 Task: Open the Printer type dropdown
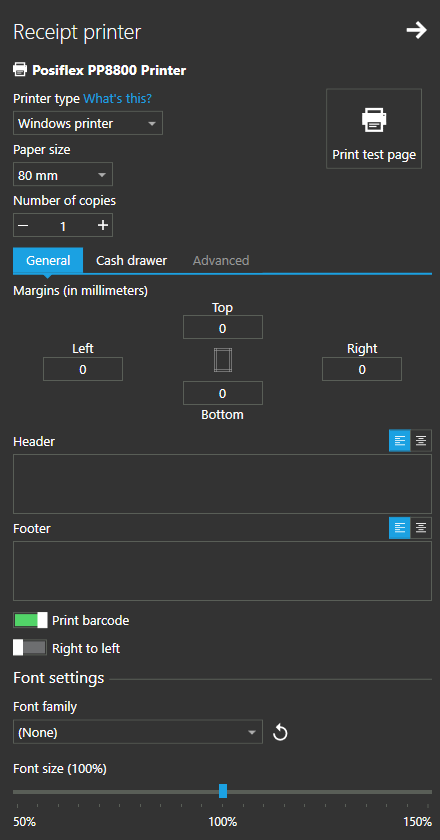click(88, 123)
